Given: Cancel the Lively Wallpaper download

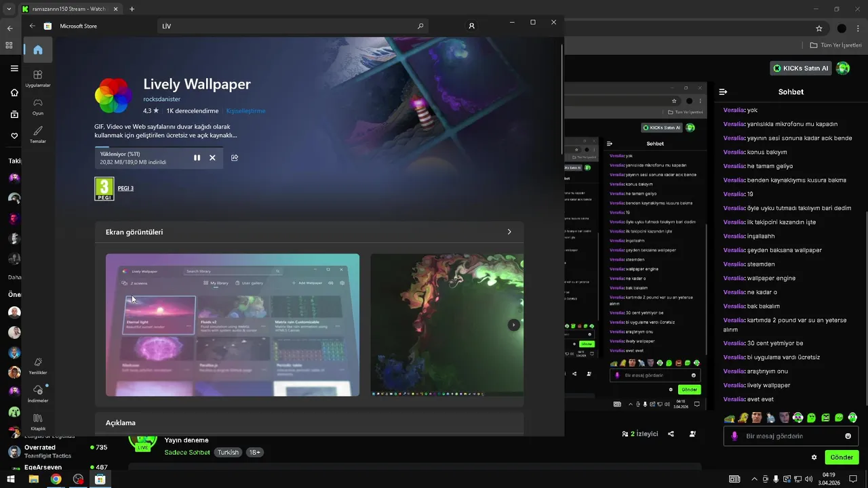Looking at the screenshot, I should point(212,157).
